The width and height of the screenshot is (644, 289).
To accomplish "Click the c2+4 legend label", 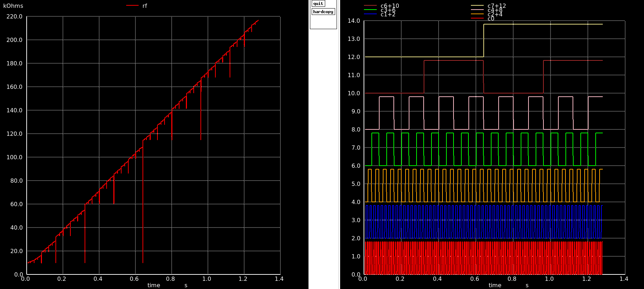I will coord(495,15).
